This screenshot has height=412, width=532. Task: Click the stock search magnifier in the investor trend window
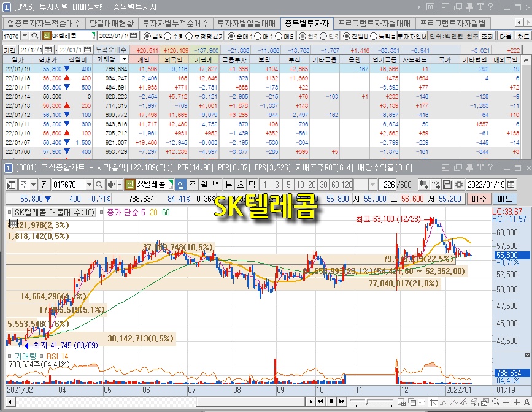34,36
